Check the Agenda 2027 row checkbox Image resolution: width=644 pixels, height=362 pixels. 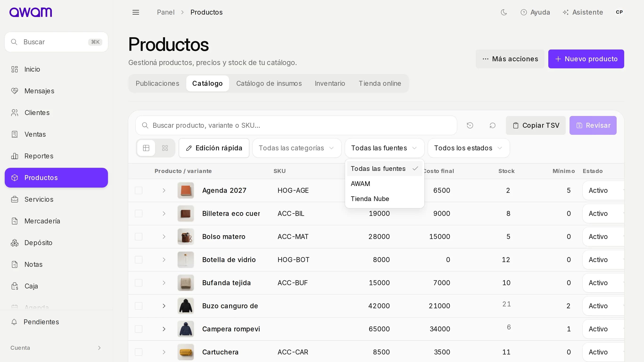pyautogui.click(x=139, y=190)
